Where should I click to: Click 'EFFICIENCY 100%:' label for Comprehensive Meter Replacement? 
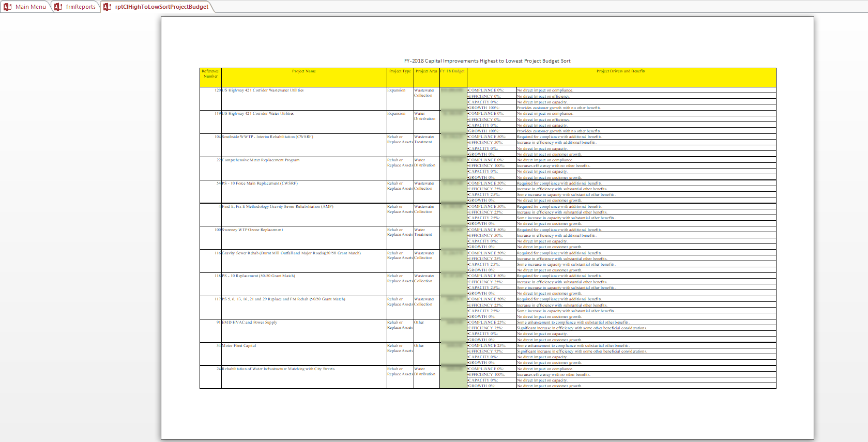point(486,166)
